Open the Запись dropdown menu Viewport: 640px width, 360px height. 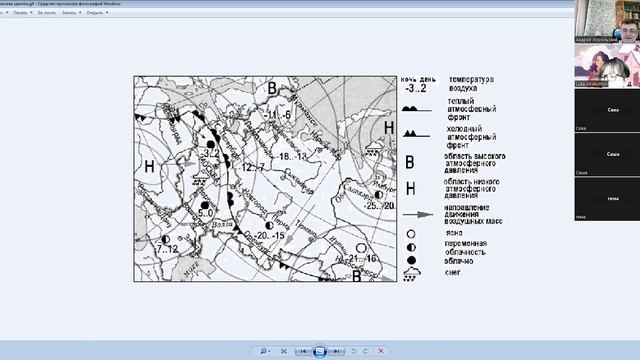point(71,13)
